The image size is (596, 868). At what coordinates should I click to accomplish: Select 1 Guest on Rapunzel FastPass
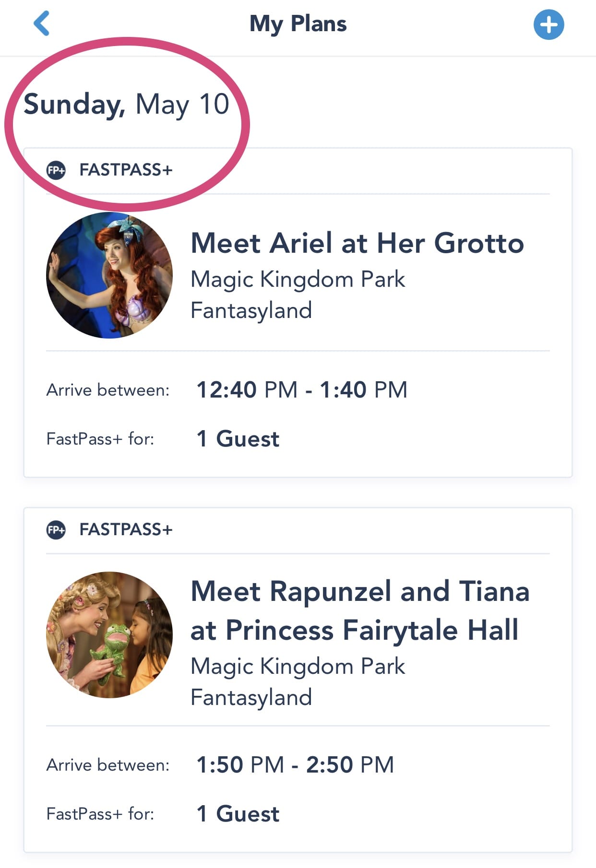coord(238,814)
